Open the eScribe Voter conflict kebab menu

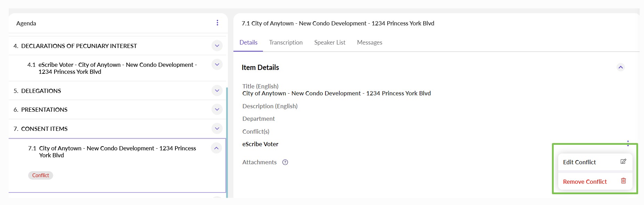point(628,143)
